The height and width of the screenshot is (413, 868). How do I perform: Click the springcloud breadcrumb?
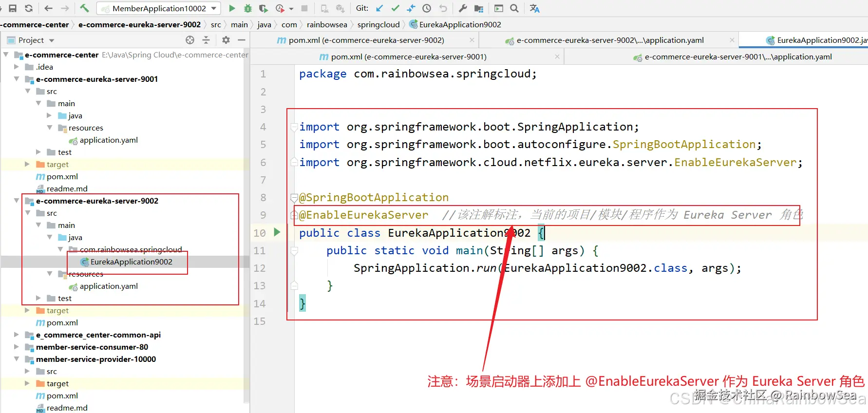[x=378, y=24]
